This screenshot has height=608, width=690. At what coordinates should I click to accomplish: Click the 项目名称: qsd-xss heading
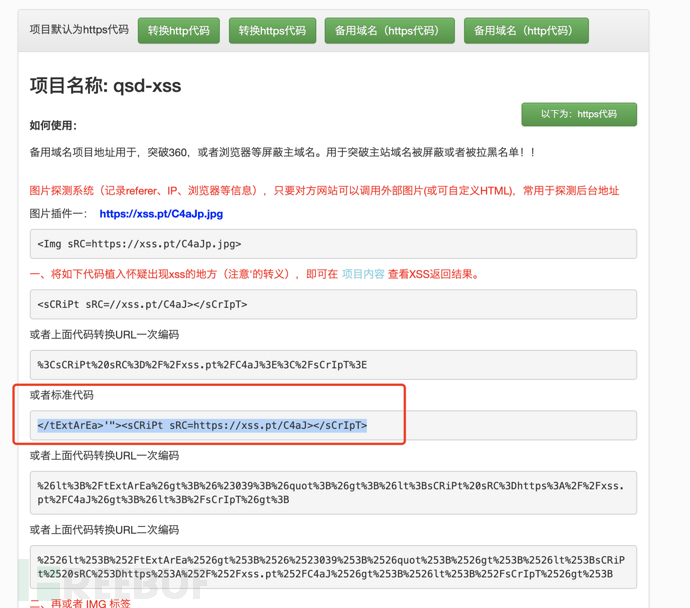point(105,85)
